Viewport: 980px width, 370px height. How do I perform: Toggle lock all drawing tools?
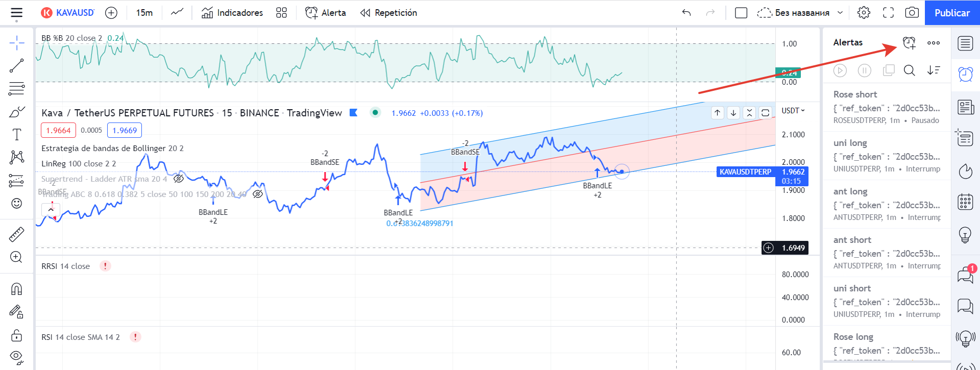pyautogui.click(x=17, y=335)
